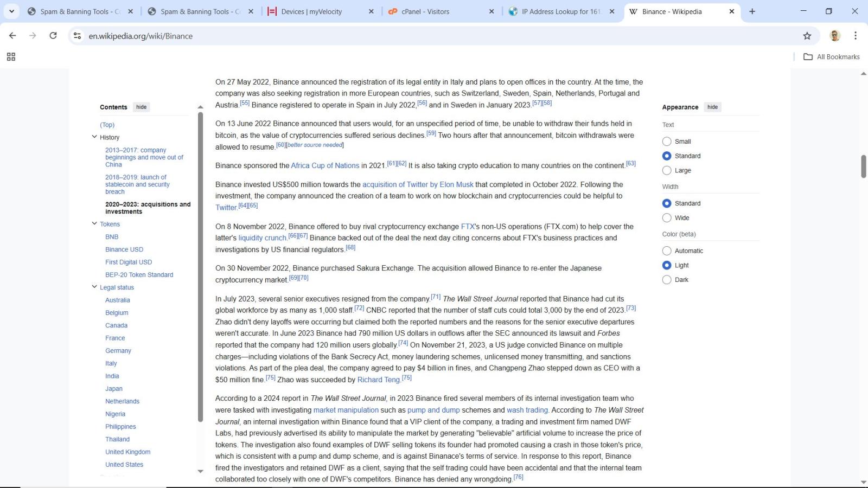The width and height of the screenshot is (868, 488).
Task: Hide the Appearance panel
Action: pos(712,107)
